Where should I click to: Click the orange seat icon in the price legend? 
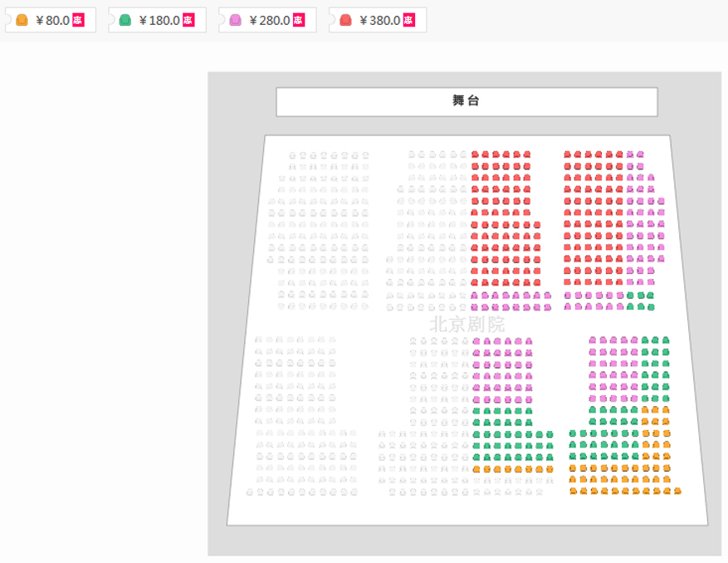22,20
